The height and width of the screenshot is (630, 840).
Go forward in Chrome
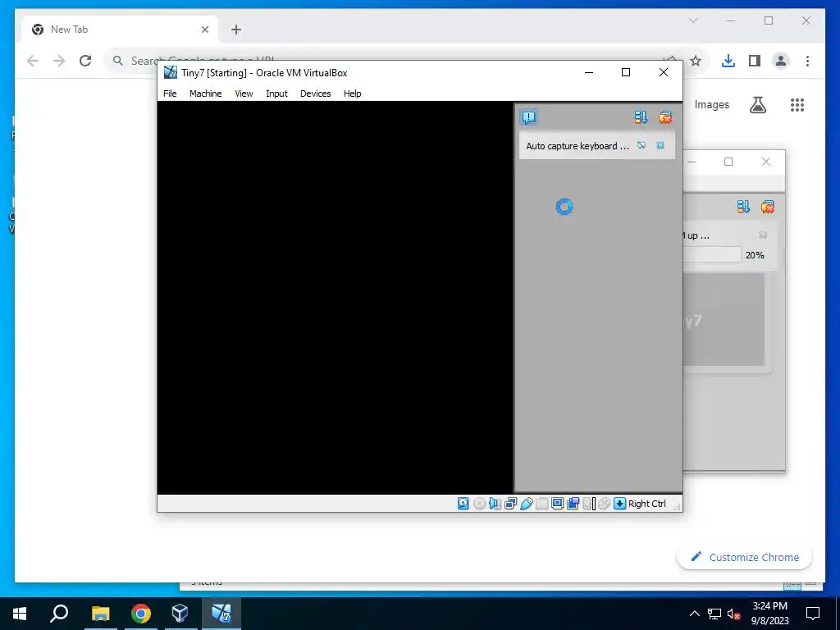point(59,61)
